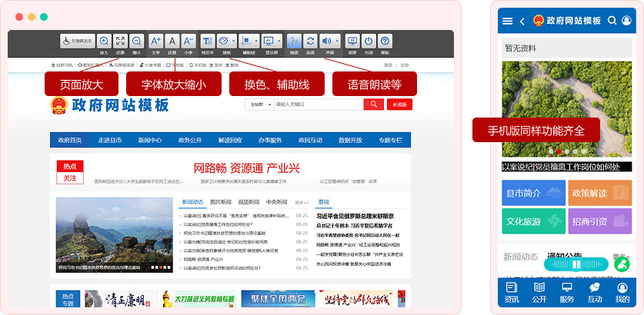The image size is (644, 315).
Task: Click the mobile voice waveform playback bar
Action: point(576,264)
